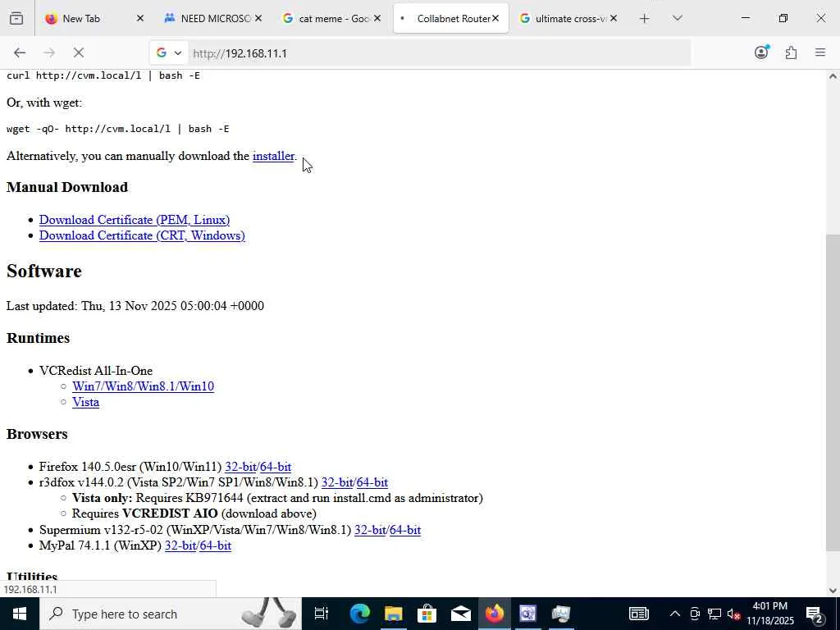Image resolution: width=840 pixels, height=630 pixels.
Task: Download Supermium 32-bit link
Action: [x=370, y=530]
